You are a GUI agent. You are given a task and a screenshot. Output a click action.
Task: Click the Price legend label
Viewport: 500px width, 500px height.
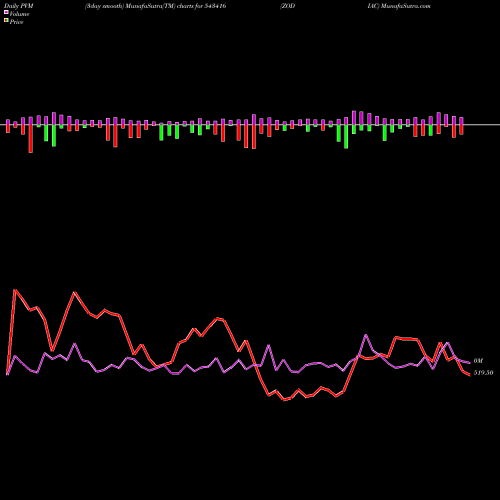click(x=16, y=22)
